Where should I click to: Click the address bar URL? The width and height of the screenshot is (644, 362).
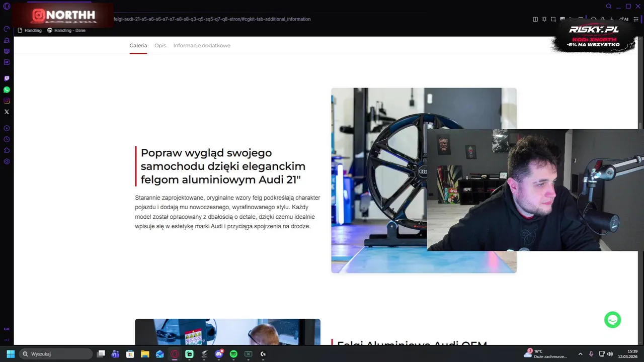212,19
